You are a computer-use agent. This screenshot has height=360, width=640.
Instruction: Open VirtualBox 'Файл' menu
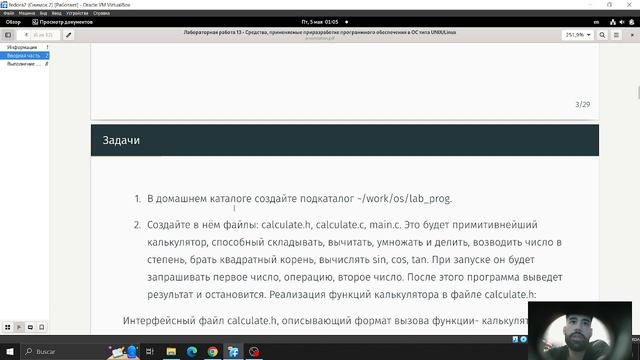[9, 13]
